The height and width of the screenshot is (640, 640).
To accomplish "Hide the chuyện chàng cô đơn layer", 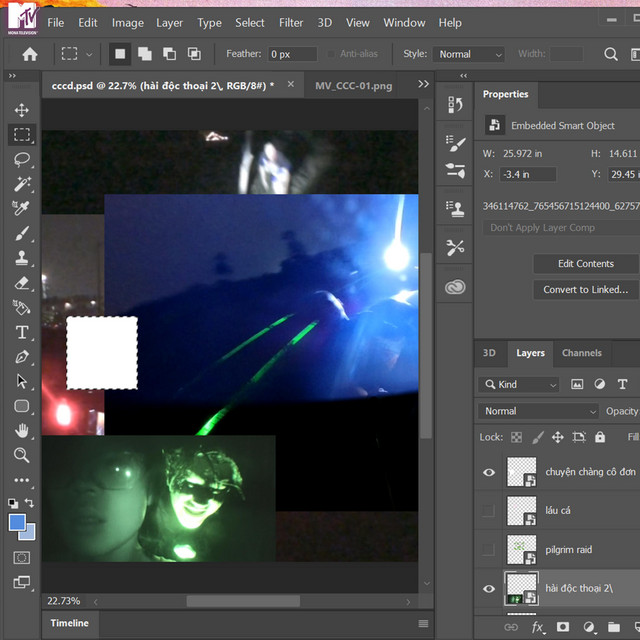I will 488,473.
